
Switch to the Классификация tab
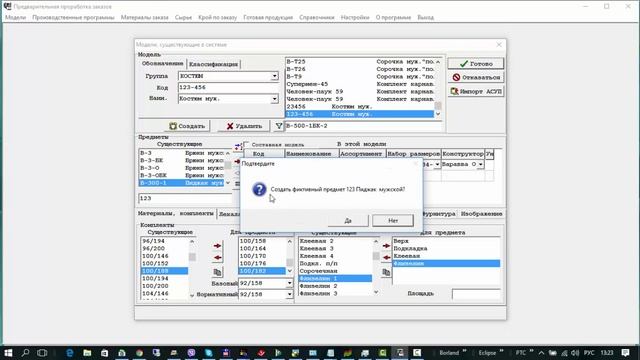coord(213,64)
